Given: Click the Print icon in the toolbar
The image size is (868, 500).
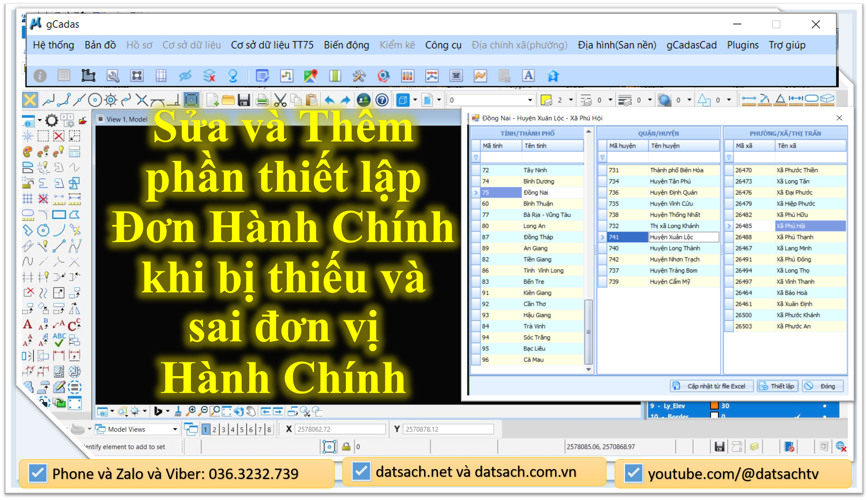Looking at the screenshot, I should pyautogui.click(x=262, y=99).
